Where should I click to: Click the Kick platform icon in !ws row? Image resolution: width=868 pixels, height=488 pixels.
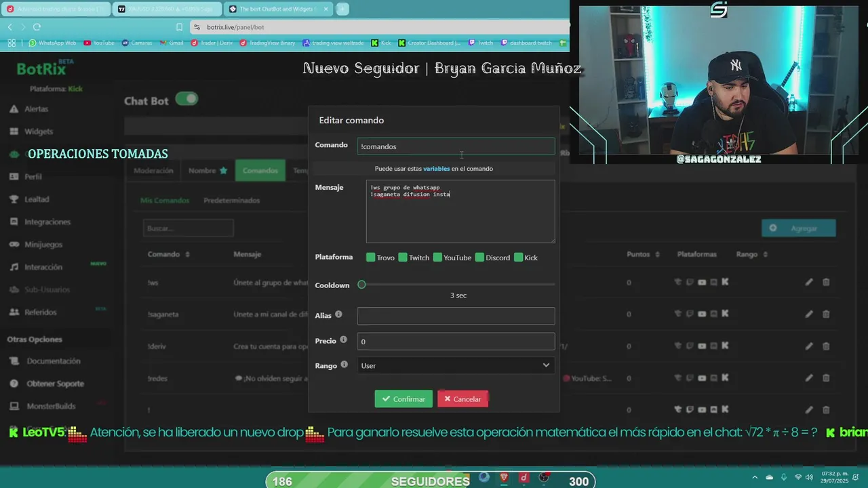coord(725,282)
